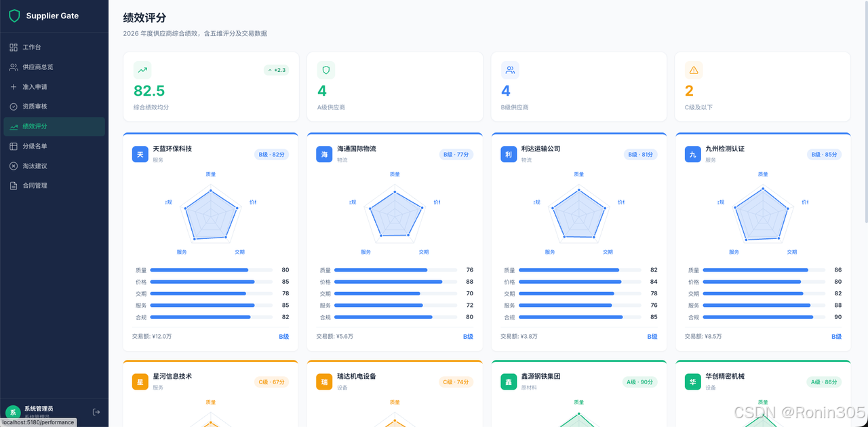Go to 淘汰建议 in sidebar

click(54, 166)
